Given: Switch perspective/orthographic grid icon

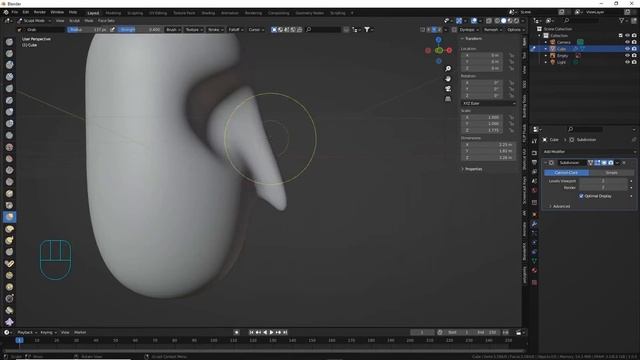Looking at the screenshot, I should click(448, 99).
